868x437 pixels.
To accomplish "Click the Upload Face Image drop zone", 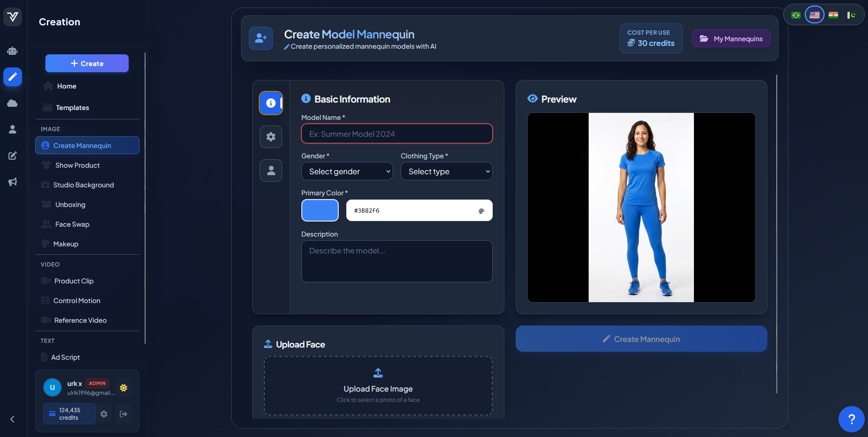I will (378, 386).
